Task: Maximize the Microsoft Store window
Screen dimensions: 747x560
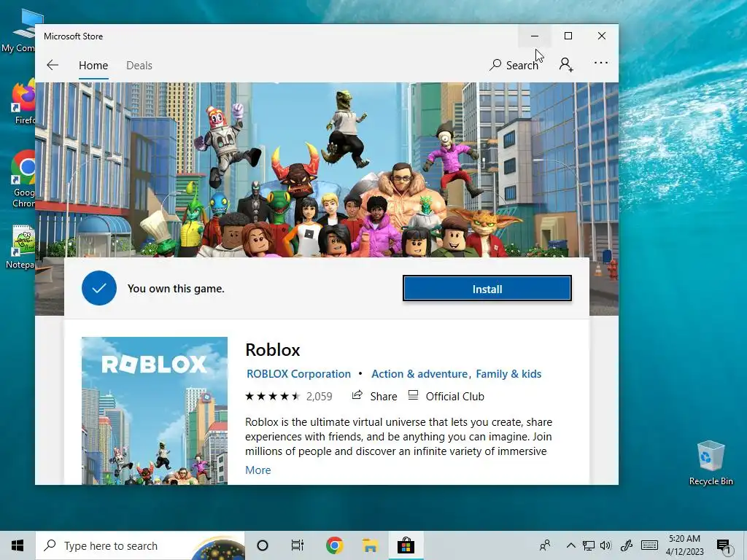Action: click(x=568, y=36)
